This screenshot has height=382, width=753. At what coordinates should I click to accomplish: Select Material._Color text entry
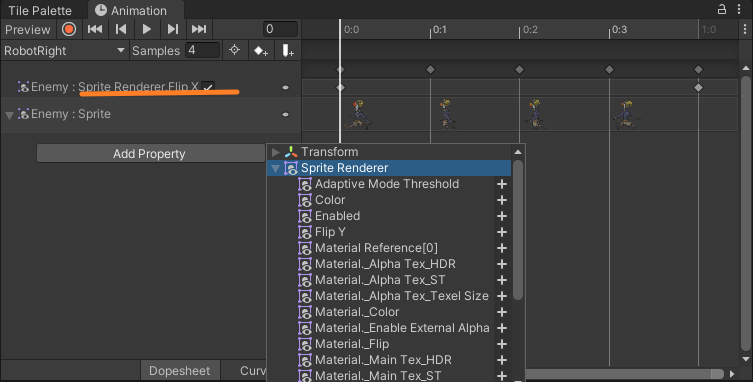[x=357, y=312]
